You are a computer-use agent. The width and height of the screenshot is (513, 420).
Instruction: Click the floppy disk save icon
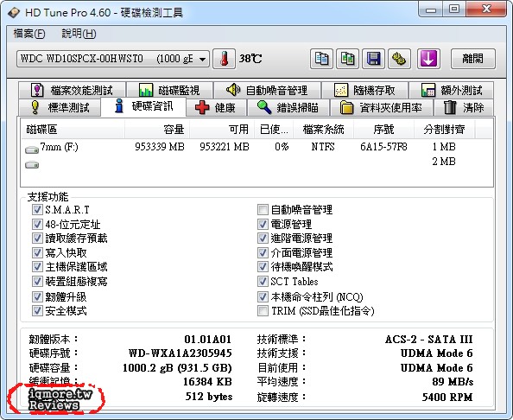(x=373, y=59)
